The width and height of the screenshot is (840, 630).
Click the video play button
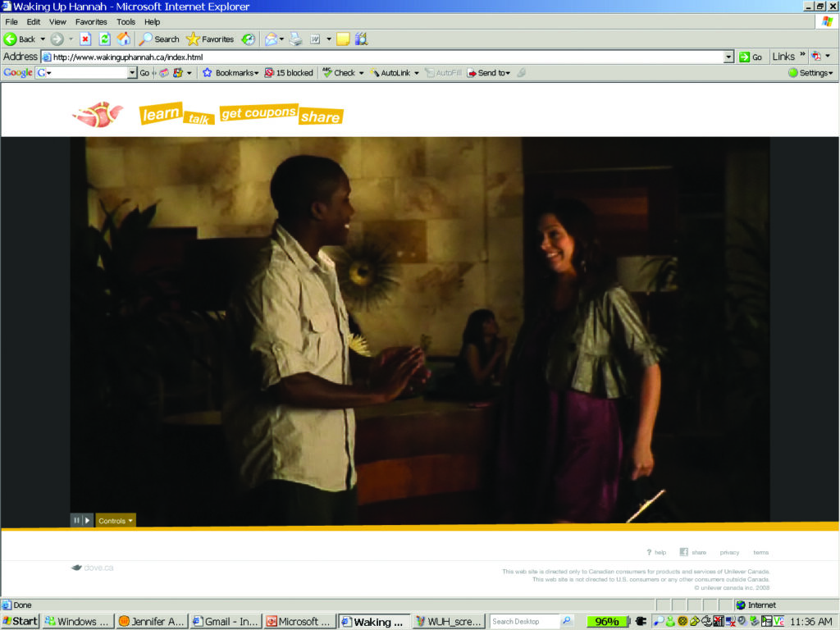click(88, 520)
